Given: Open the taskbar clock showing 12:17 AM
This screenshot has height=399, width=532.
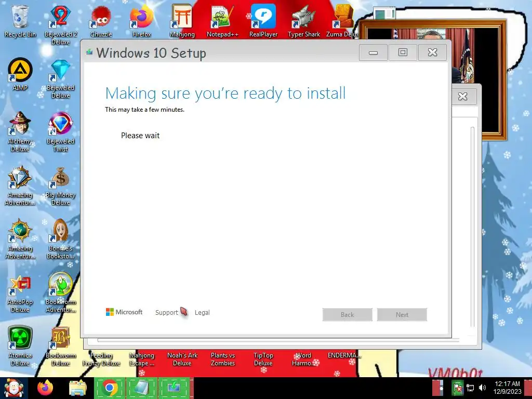Looking at the screenshot, I should [507, 388].
